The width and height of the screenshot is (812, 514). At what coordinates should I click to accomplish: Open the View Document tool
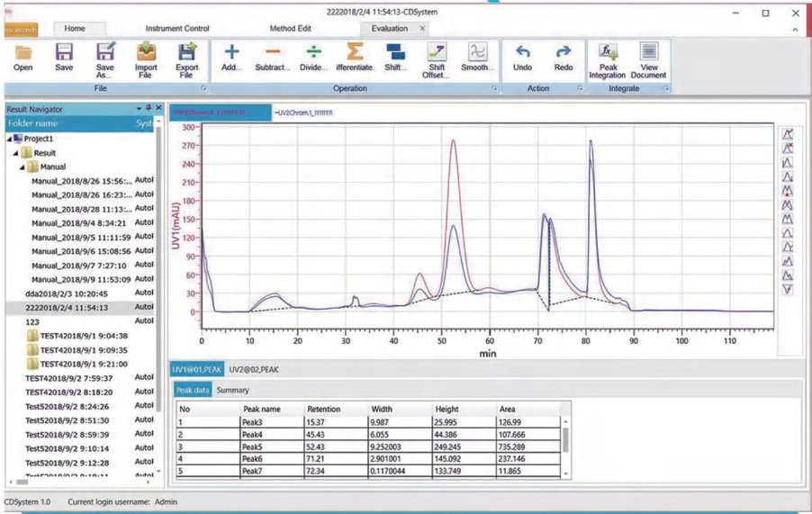(x=648, y=52)
